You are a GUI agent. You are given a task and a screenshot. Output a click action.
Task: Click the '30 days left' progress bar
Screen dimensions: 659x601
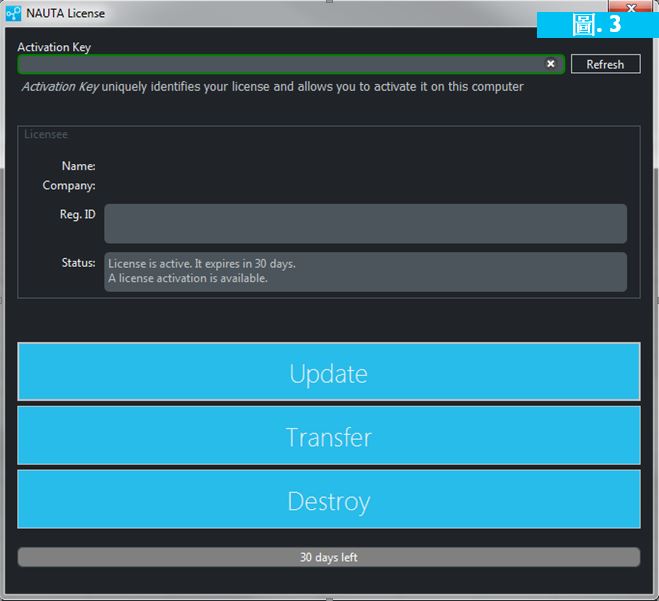pyautogui.click(x=328, y=557)
